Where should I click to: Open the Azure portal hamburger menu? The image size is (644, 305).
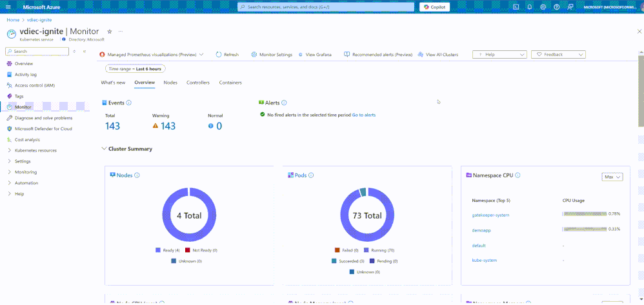(x=8, y=7)
